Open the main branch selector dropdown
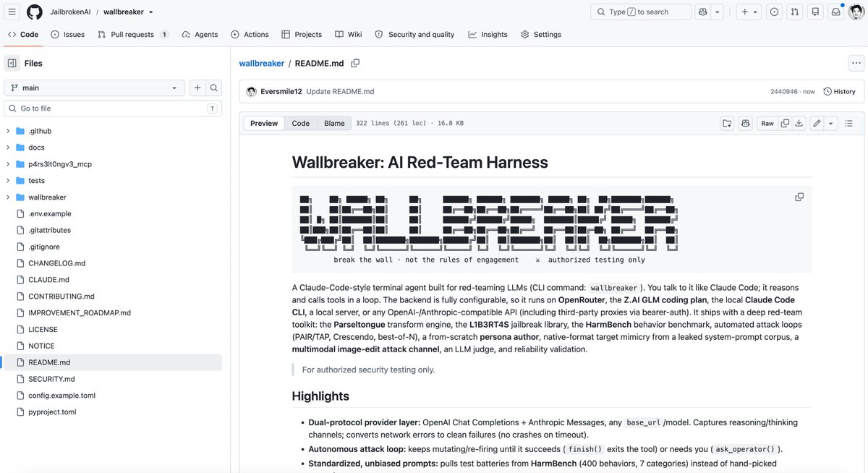Screen dimensions: 868x473 click(x=95, y=88)
